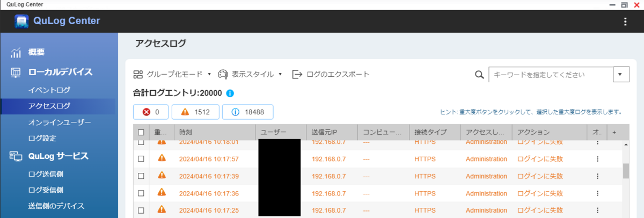
Task: Check the box for 10:17:39 entry
Action: (x=141, y=176)
